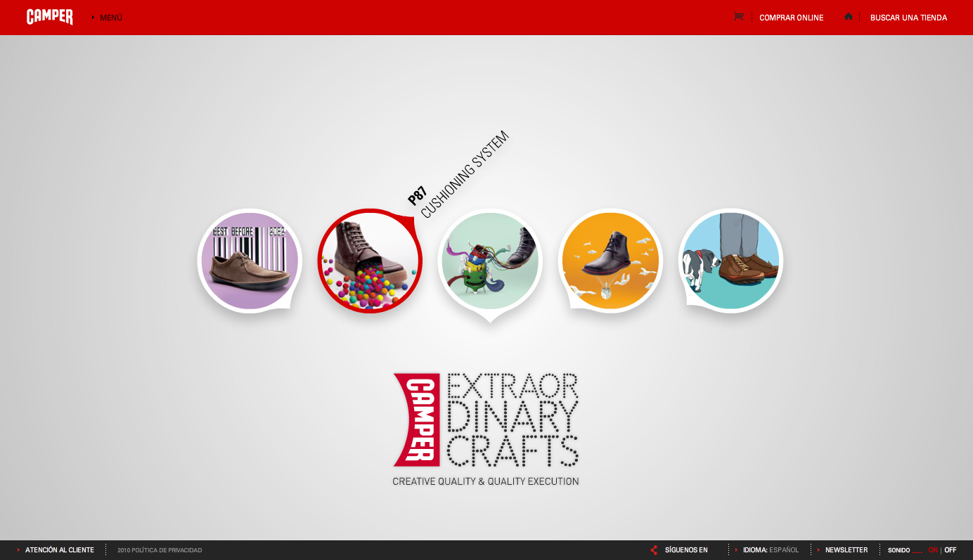Open the 2010 Política de privacidad link
The image size is (973, 560).
(160, 550)
